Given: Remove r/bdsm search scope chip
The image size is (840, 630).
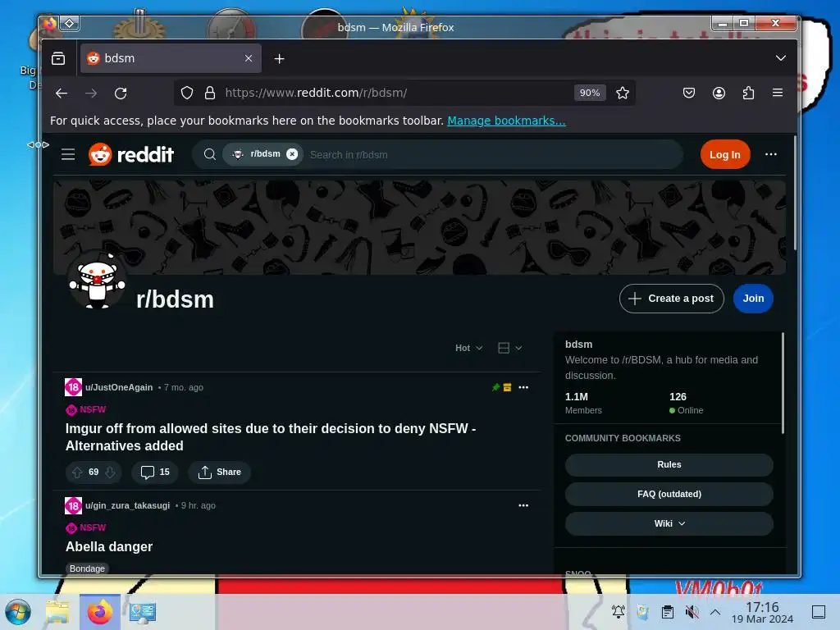Looking at the screenshot, I should pyautogui.click(x=292, y=154).
